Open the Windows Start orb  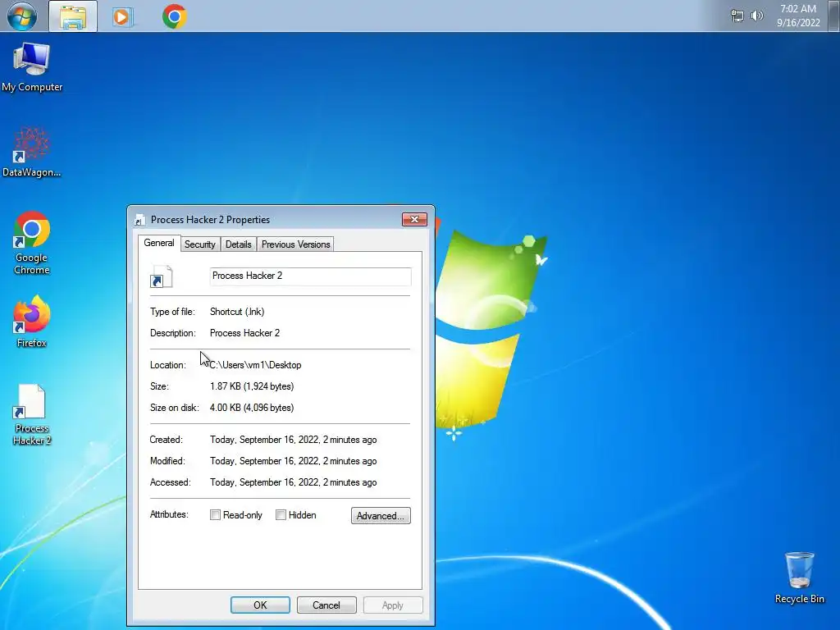[x=22, y=16]
